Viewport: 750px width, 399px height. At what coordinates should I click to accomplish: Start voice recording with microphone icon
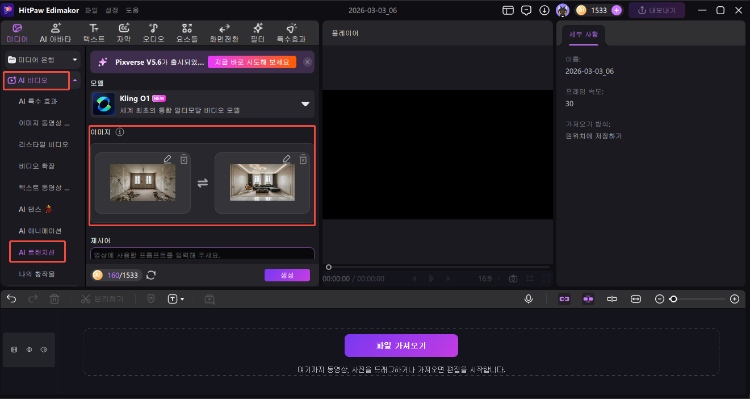coord(529,299)
